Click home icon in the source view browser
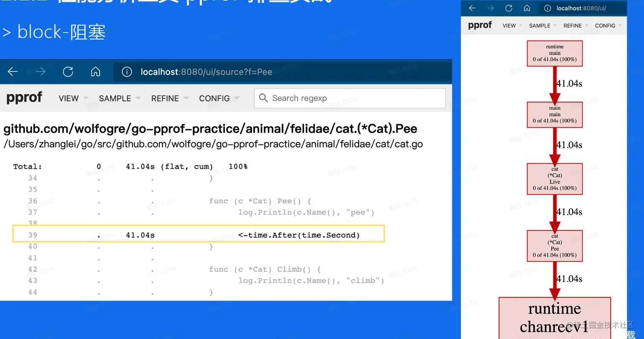This screenshot has height=339, width=644. [96, 72]
